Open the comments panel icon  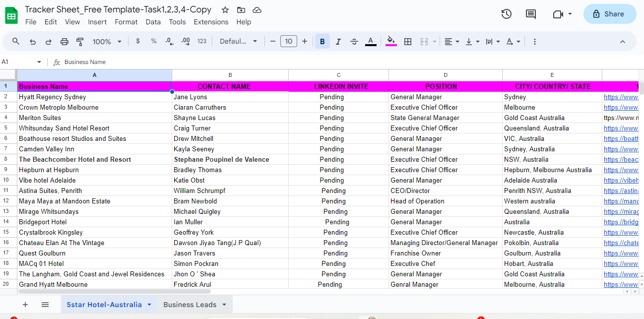[x=531, y=14]
